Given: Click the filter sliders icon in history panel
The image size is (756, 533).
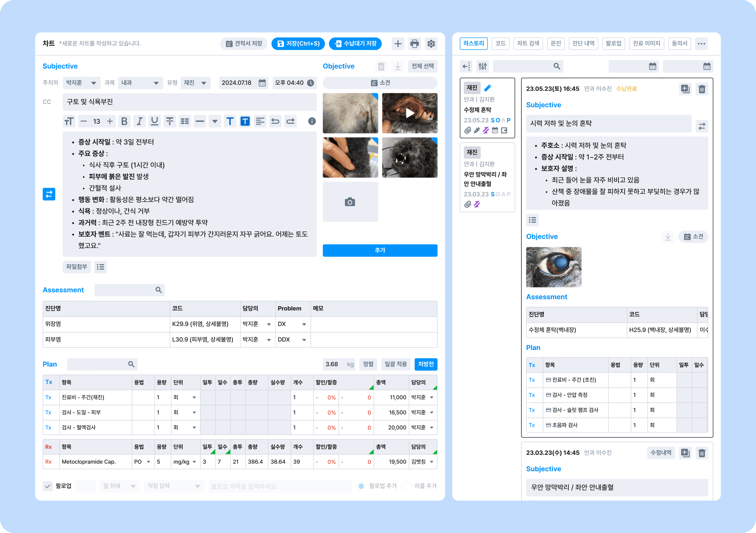Looking at the screenshot, I should 482,66.
